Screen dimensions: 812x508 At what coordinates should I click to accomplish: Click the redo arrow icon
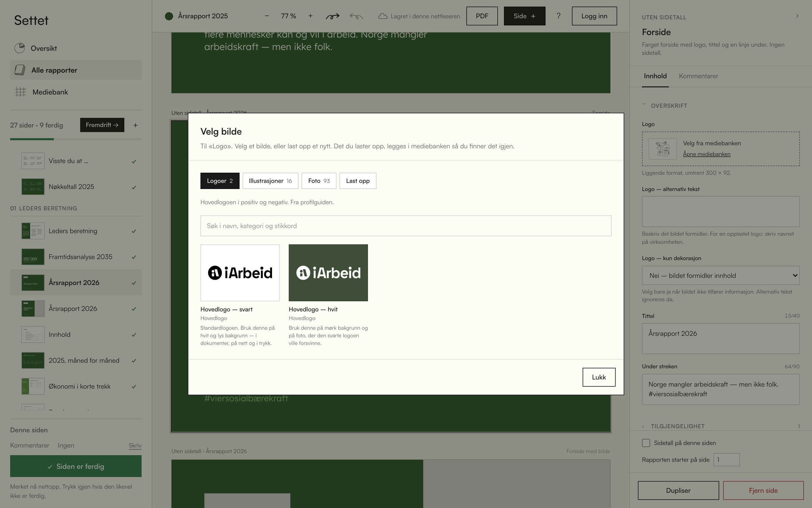click(x=332, y=16)
